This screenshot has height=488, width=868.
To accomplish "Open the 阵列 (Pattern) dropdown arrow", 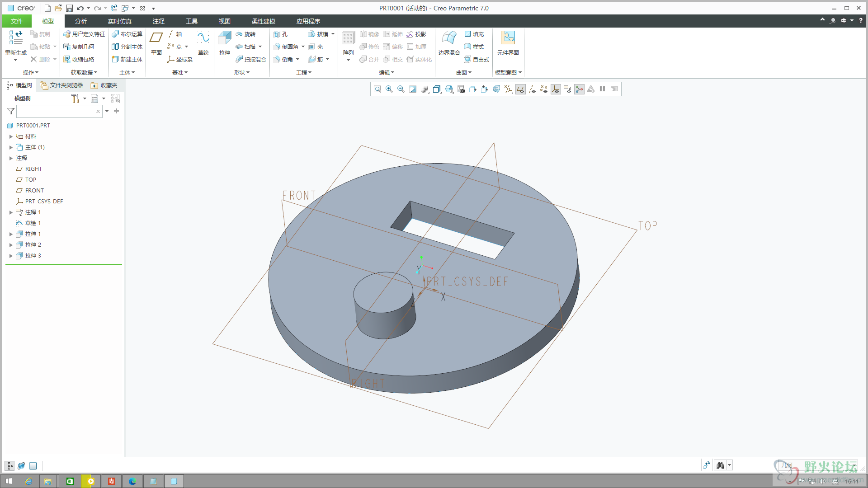I will coord(348,60).
